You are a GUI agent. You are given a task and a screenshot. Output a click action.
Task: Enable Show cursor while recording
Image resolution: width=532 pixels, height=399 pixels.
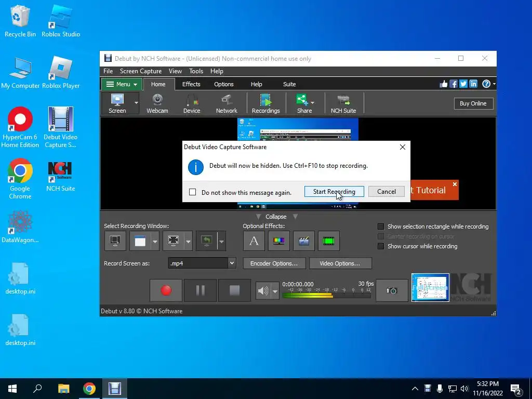(x=381, y=246)
